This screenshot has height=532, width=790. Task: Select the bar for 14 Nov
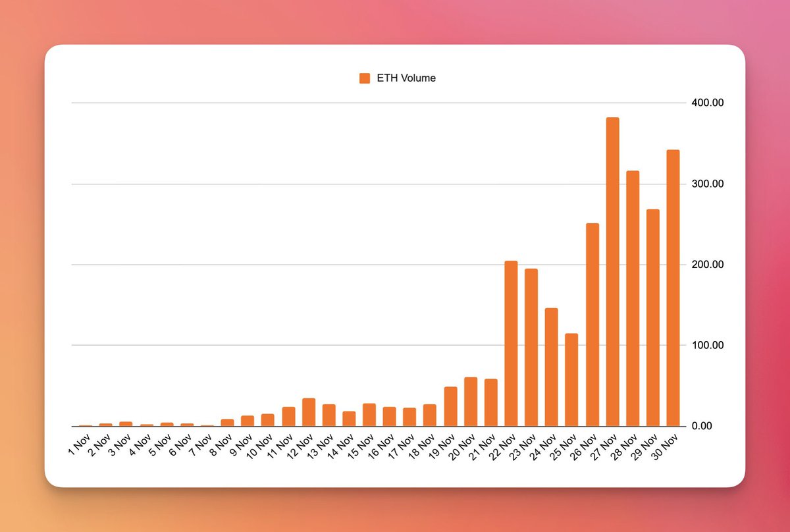click(349, 419)
